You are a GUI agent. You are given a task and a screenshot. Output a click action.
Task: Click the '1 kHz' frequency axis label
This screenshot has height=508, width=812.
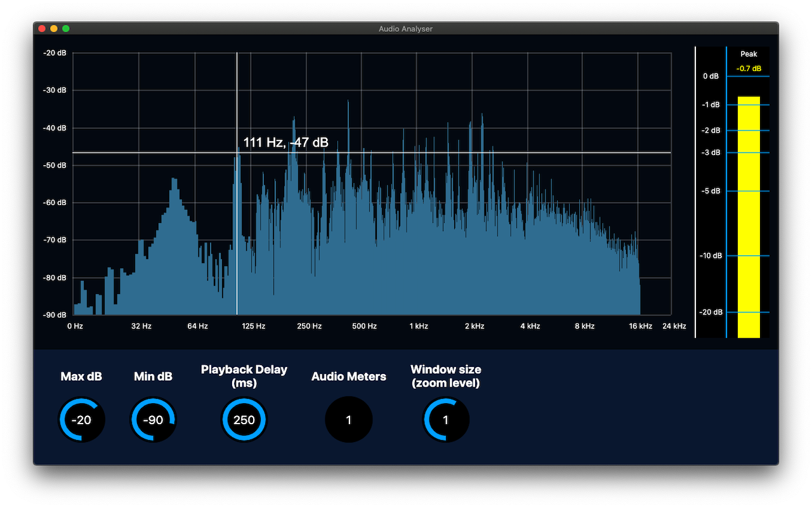pos(419,326)
